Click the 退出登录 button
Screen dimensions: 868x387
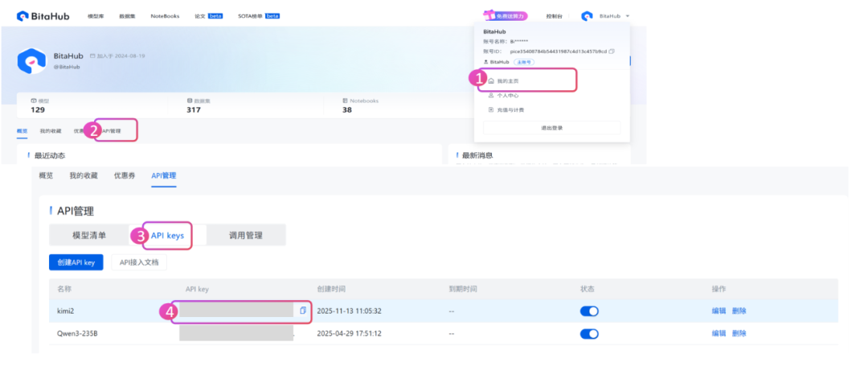click(552, 127)
